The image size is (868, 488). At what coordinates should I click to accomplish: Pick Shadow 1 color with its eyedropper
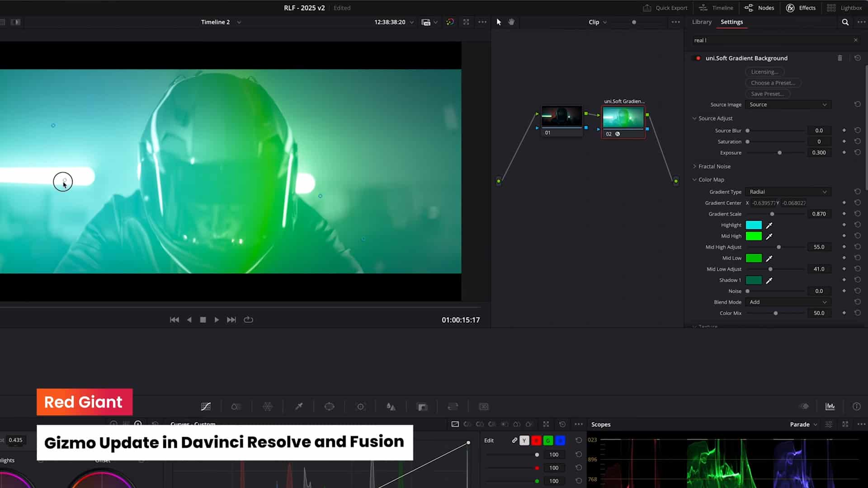[x=769, y=280]
